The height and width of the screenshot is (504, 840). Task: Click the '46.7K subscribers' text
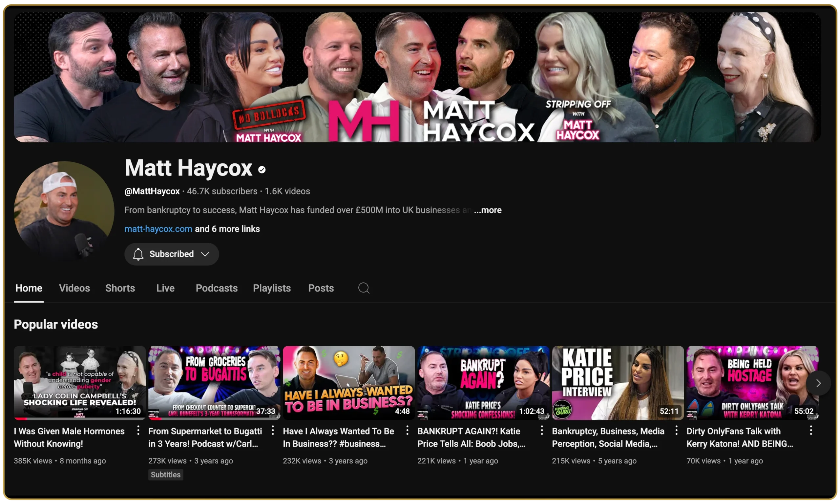pos(222,191)
